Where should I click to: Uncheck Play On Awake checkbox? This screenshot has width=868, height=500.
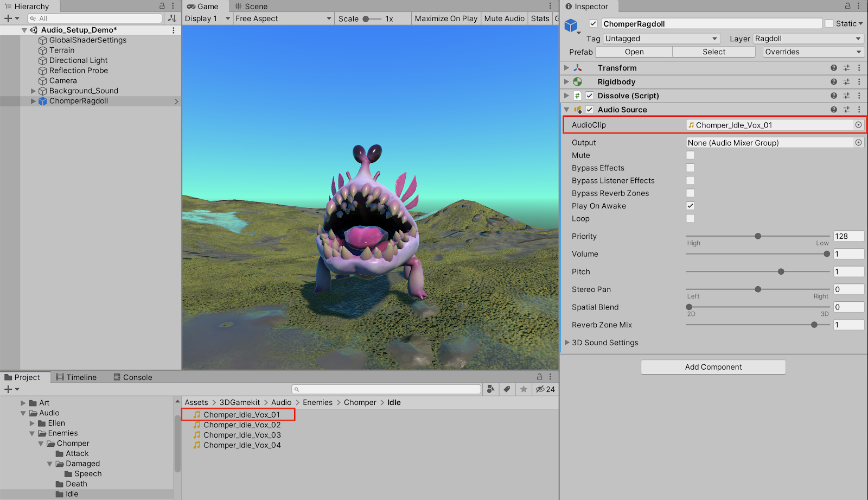pyautogui.click(x=690, y=206)
